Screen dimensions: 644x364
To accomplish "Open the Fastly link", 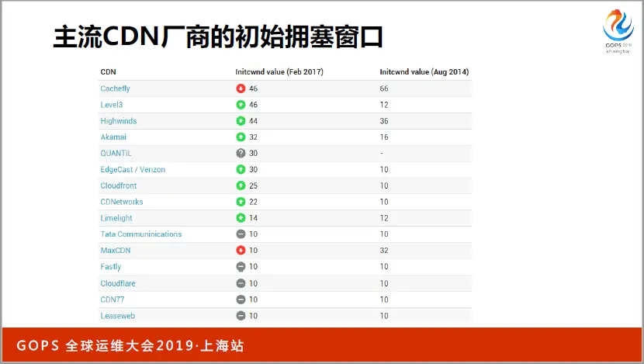I will tap(110, 267).
